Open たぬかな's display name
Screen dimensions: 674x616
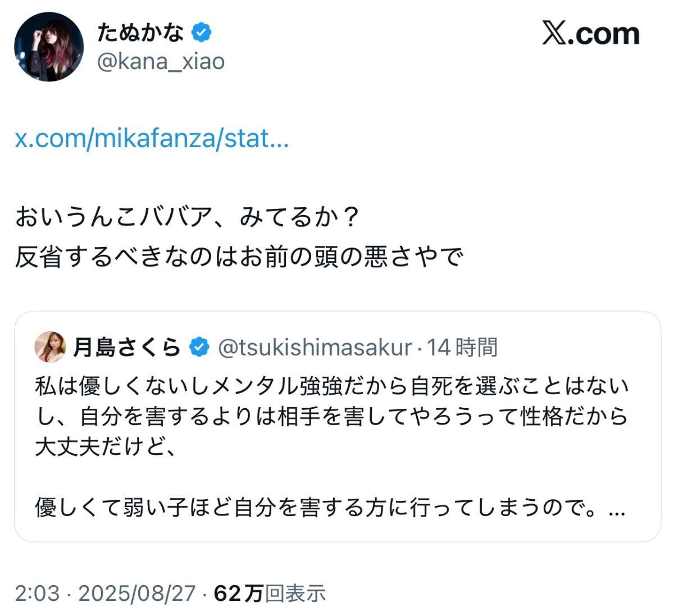click(x=140, y=33)
